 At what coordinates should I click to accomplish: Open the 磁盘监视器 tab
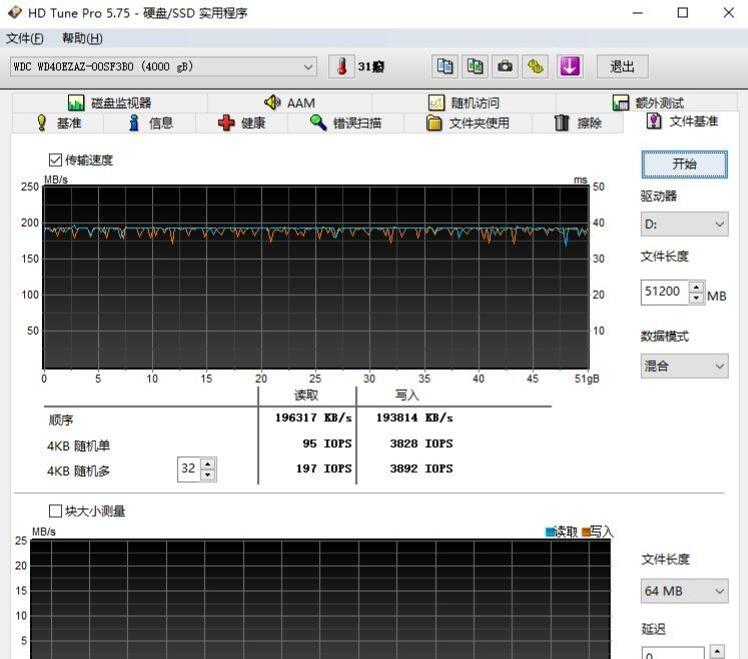coord(109,103)
